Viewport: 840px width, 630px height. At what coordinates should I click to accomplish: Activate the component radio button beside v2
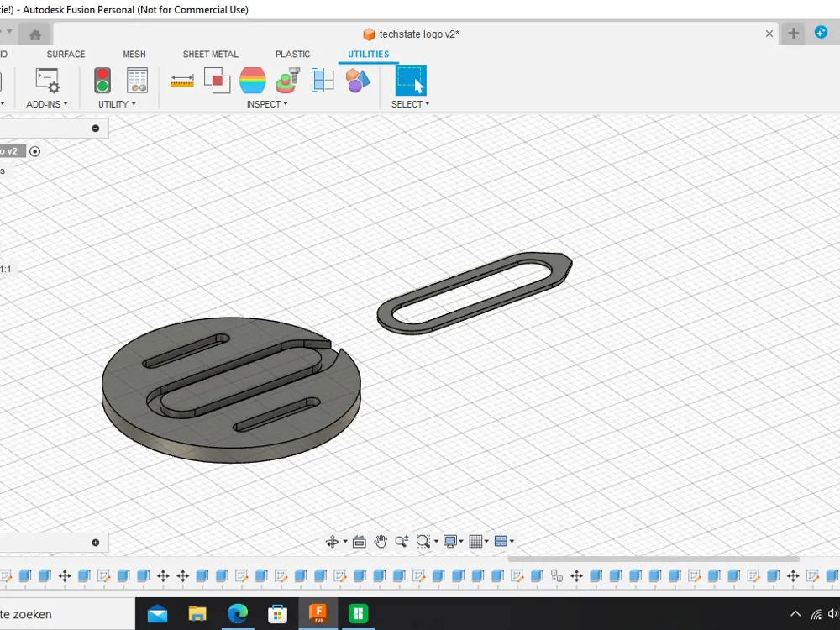point(34,151)
